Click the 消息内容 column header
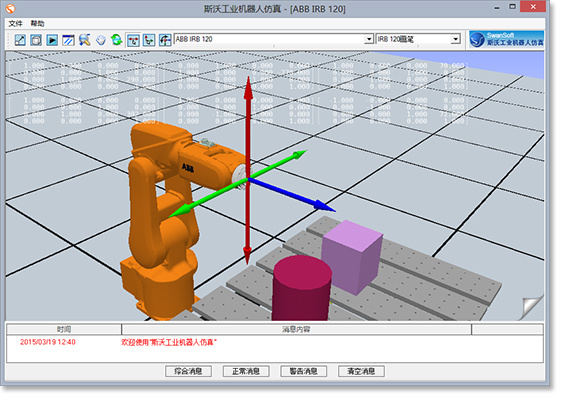Screen dimensions: 564x402 296,329
